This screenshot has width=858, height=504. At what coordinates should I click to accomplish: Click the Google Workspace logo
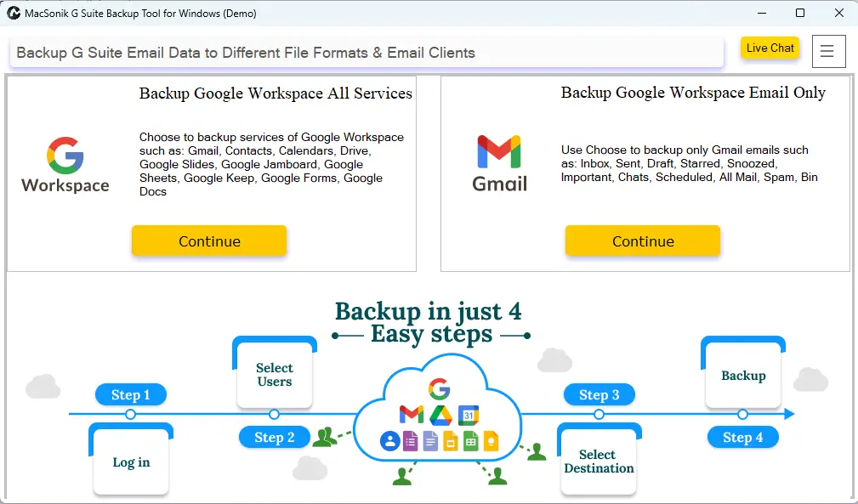pyautogui.click(x=65, y=165)
